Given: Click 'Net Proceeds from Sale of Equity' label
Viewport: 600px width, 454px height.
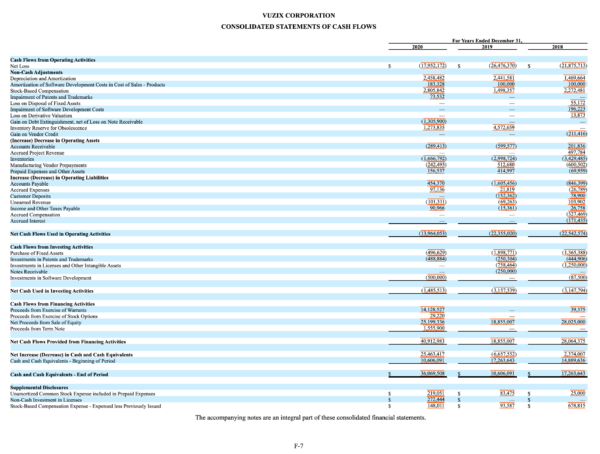Looking at the screenshot, I should [x=46, y=322].
